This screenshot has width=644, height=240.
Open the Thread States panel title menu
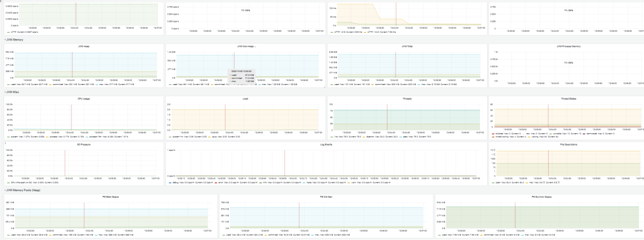pos(568,98)
